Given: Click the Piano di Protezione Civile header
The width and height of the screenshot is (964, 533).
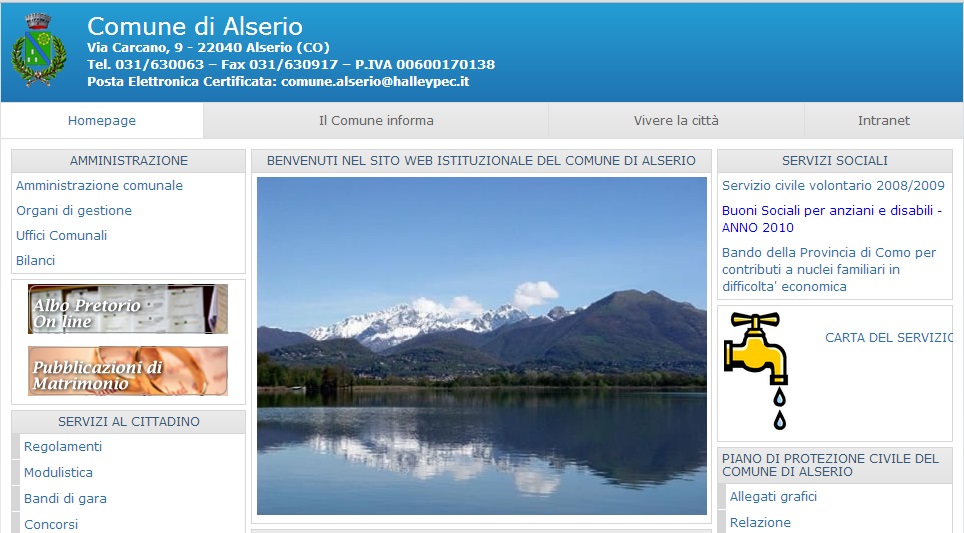Looking at the screenshot, I should [835, 465].
